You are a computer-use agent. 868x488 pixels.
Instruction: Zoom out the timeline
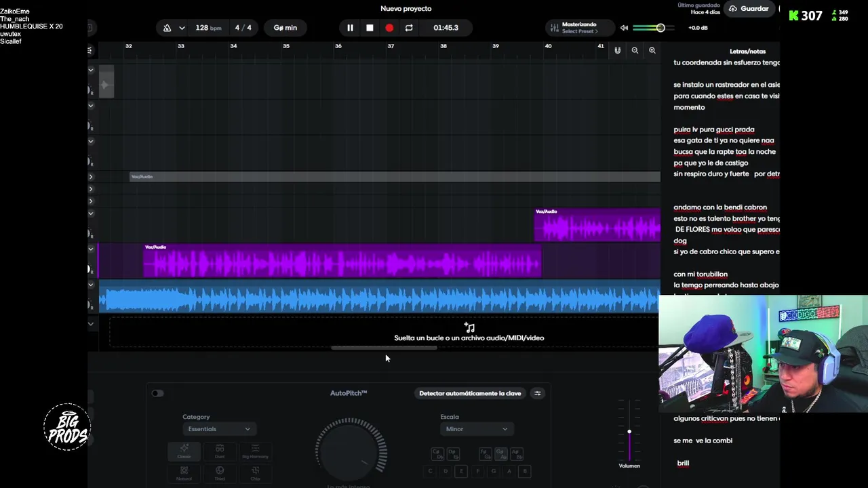point(635,50)
